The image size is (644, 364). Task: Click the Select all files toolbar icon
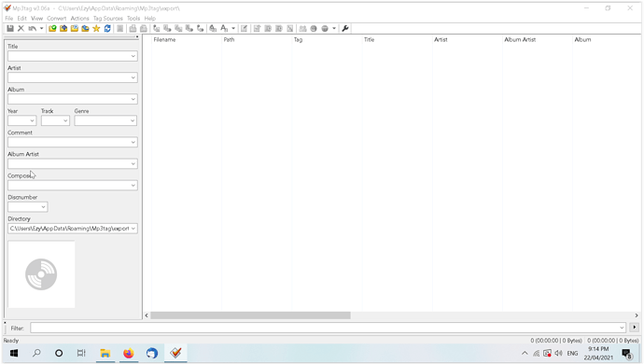tap(119, 28)
